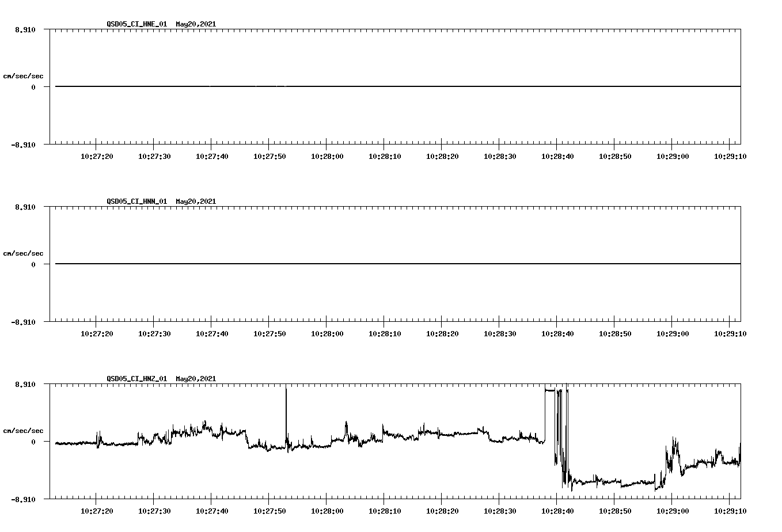Select the -8.910 lower limit on HNZ plot
Image resolution: width=782 pixels, height=532 pixels.
(x=23, y=499)
